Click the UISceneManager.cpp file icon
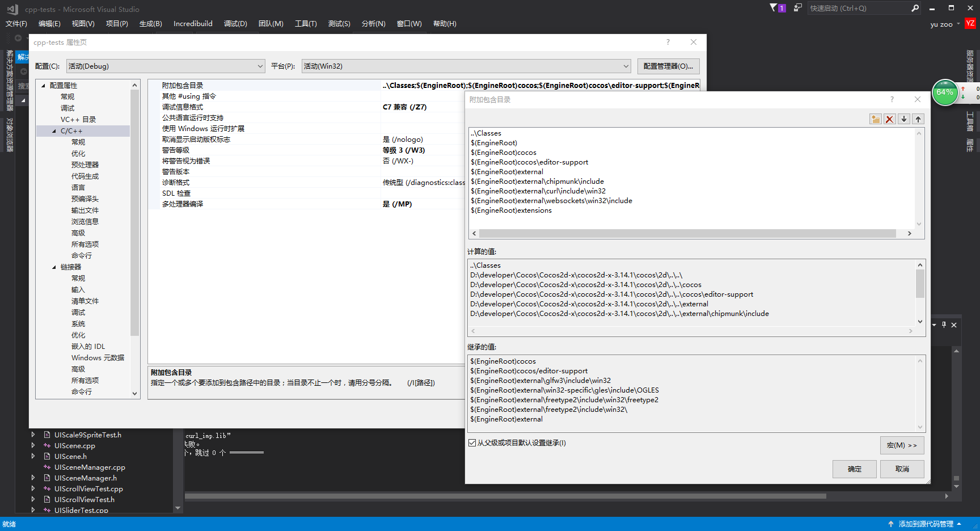The image size is (980, 531). pyautogui.click(x=48, y=467)
